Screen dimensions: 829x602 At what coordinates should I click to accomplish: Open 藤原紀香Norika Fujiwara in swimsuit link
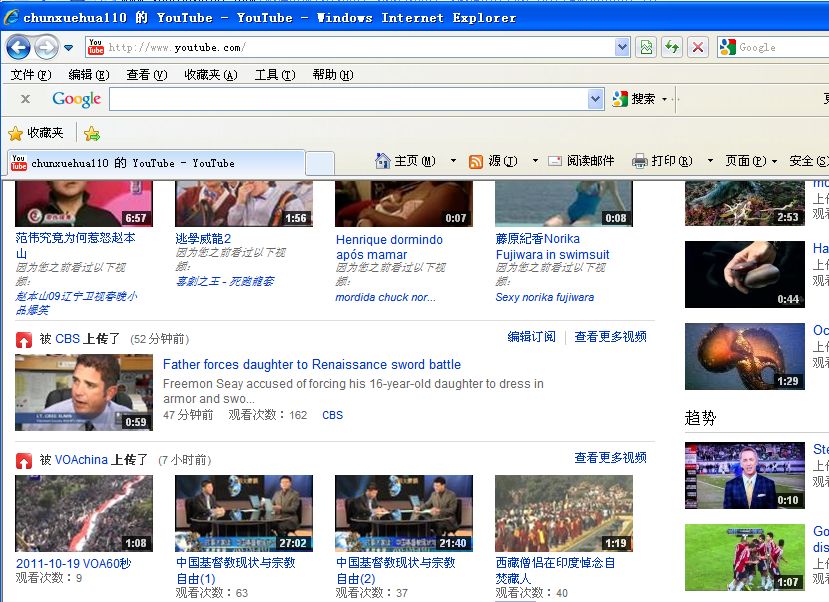pyautogui.click(x=552, y=246)
